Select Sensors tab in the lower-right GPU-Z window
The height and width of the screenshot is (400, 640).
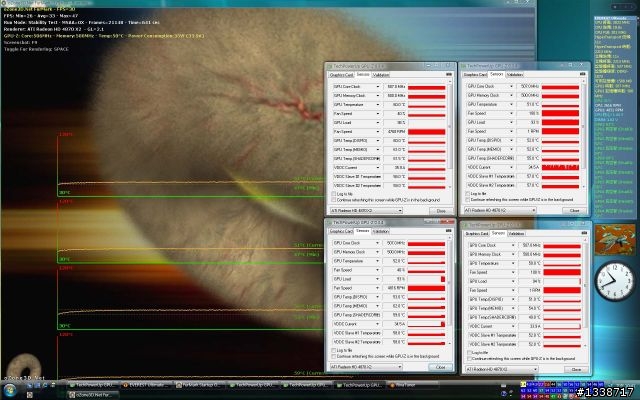(x=498, y=233)
